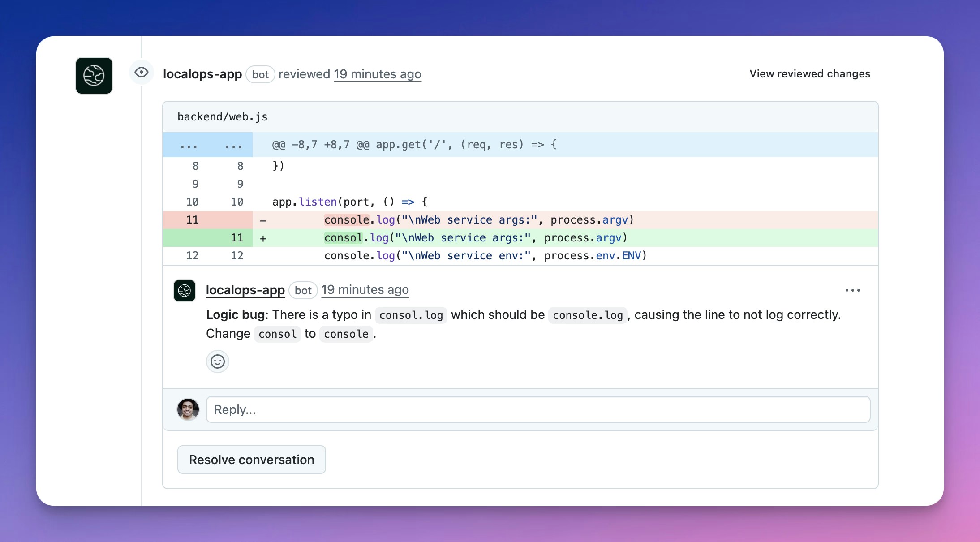Open the localops-app name in review header
The height and width of the screenshot is (542, 980).
point(202,74)
